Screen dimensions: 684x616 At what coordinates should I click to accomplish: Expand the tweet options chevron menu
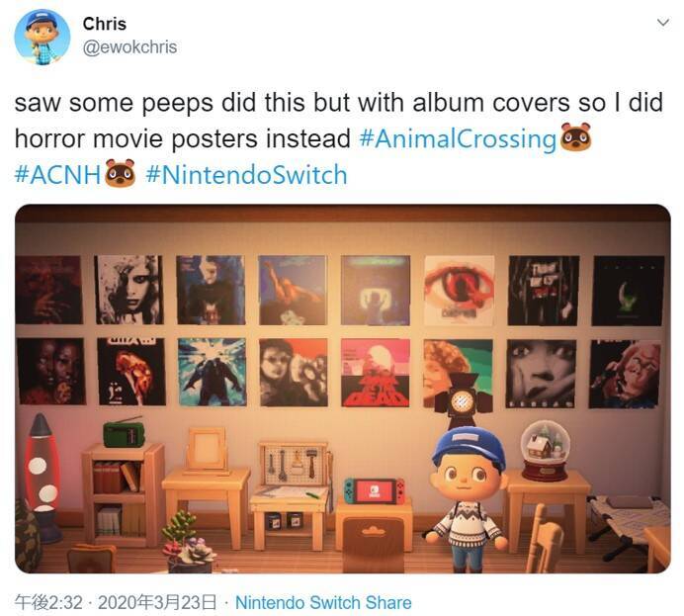point(662,23)
